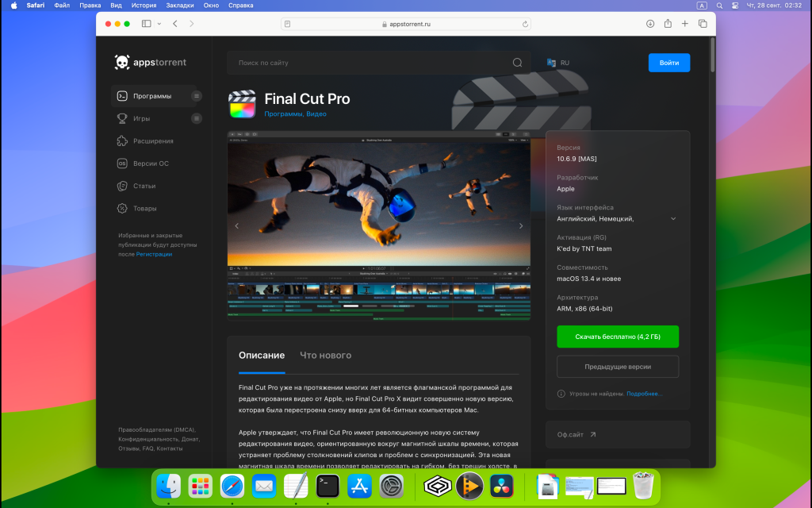812x508 pixels.
Task: Click the input source indicator
Action: click(x=702, y=6)
